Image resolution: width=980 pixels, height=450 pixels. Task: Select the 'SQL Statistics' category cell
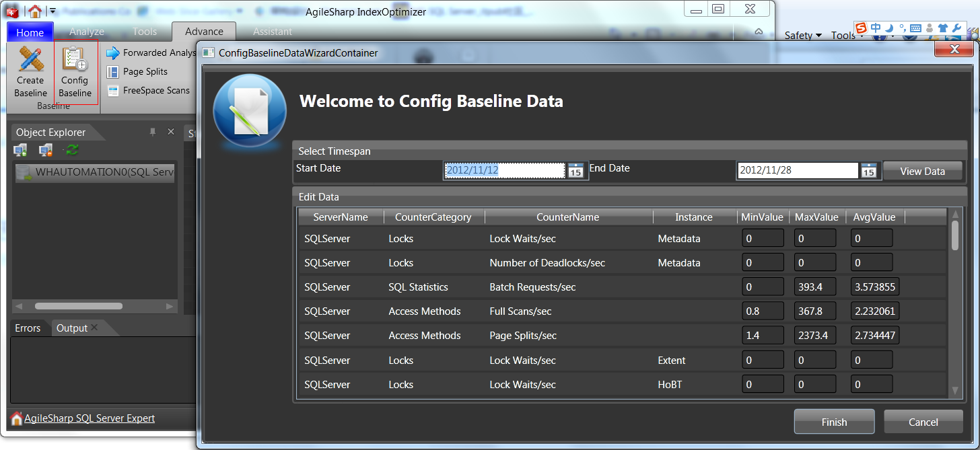click(x=418, y=287)
